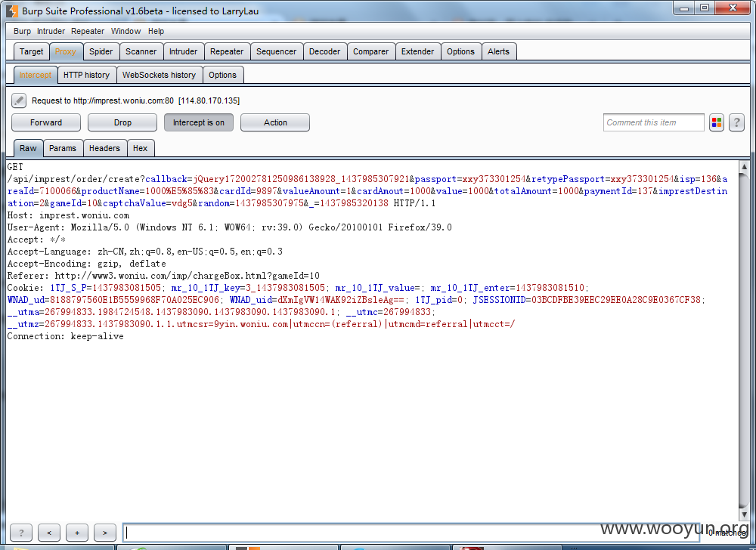756x550 pixels.
Task: Open the Intruder menu in menu bar
Action: tap(51, 31)
